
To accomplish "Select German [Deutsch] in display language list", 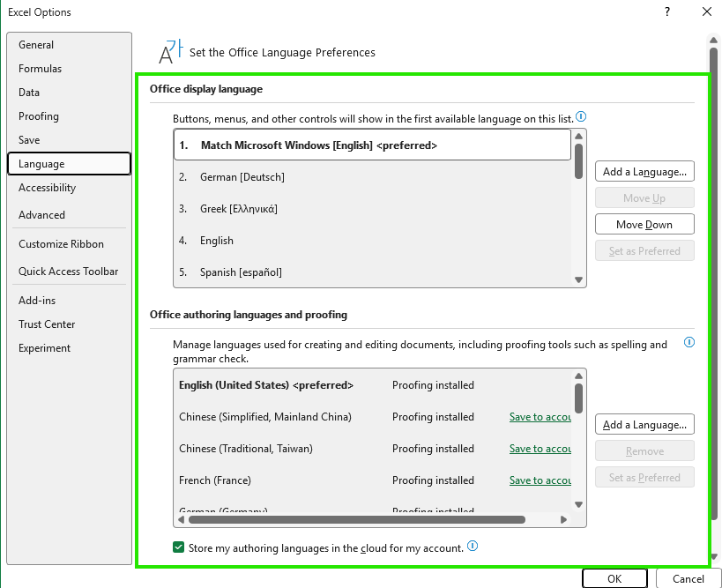I will click(372, 177).
